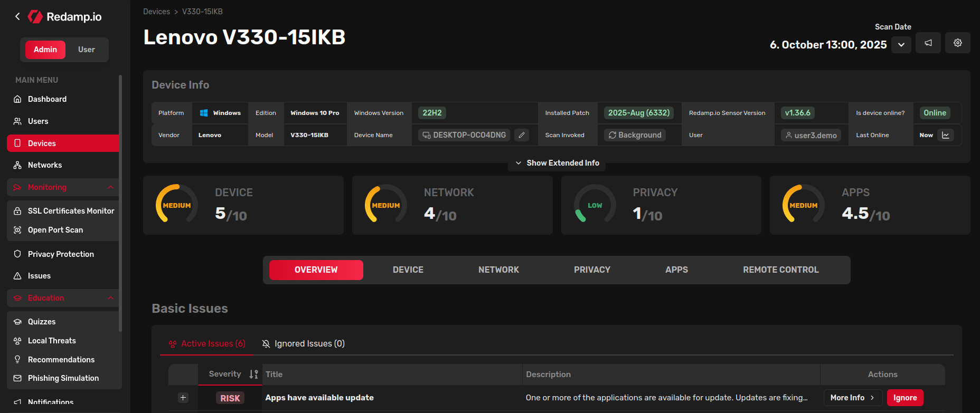Screen dimensions: 980x413
Task: Click the Education section icon in the sidebar
Action: (17, 298)
